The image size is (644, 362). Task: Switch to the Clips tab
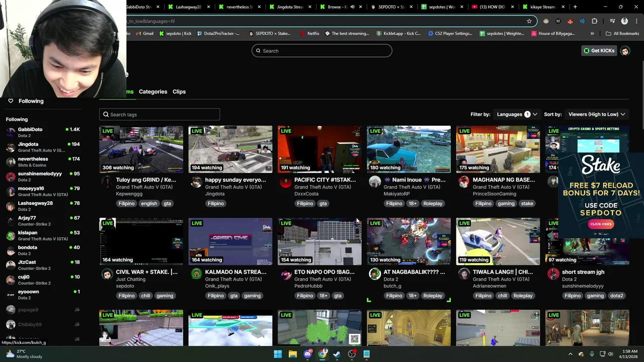coord(179,92)
